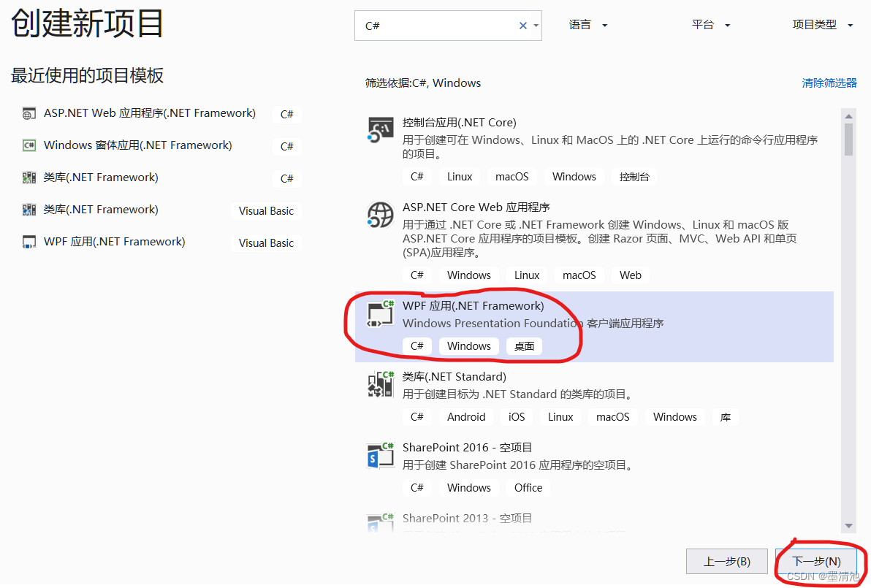
Task: Click the recent WPF app Visual Basic icon
Action: (29, 242)
